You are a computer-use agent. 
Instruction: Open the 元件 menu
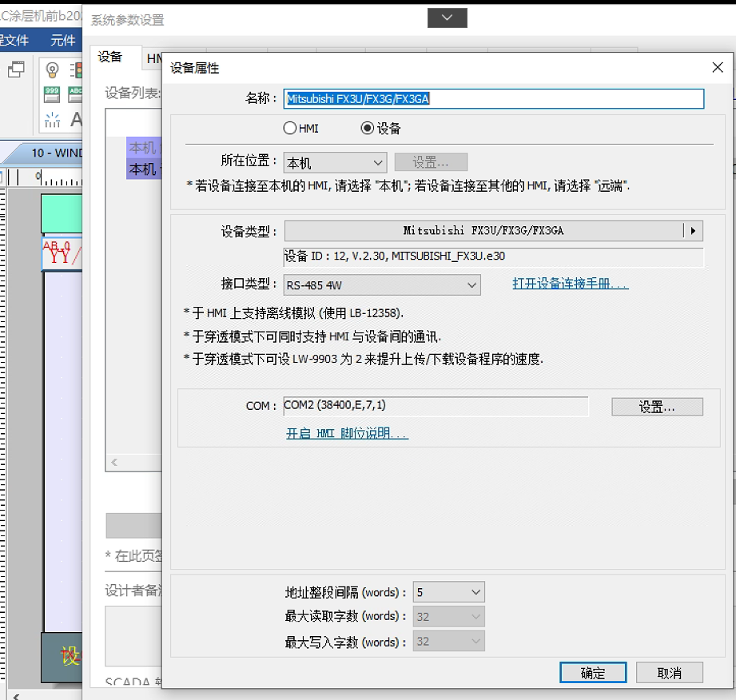[x=63, y=40]
